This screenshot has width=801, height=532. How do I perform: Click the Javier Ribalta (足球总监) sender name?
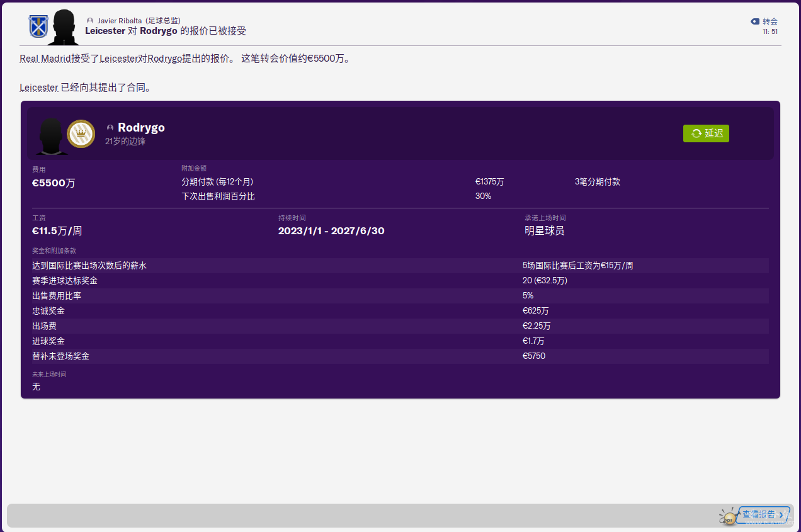[139, 21]
